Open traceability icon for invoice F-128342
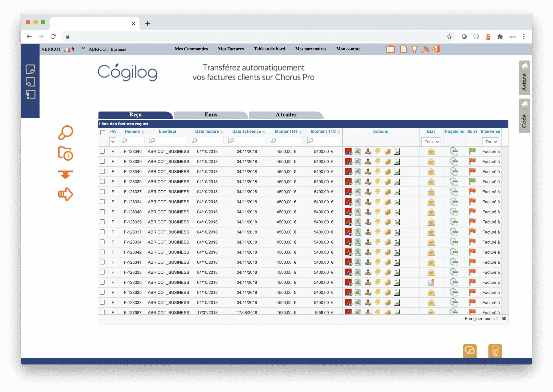Image resolution: width=553 pixels, height=392 pixels. pos(454,252)
